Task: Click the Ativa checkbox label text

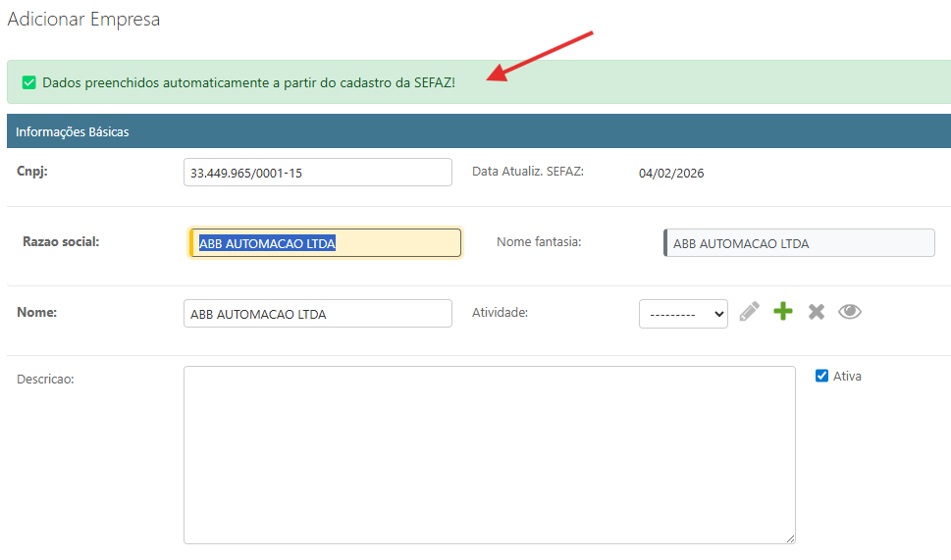Action: [x=847, y=376]
